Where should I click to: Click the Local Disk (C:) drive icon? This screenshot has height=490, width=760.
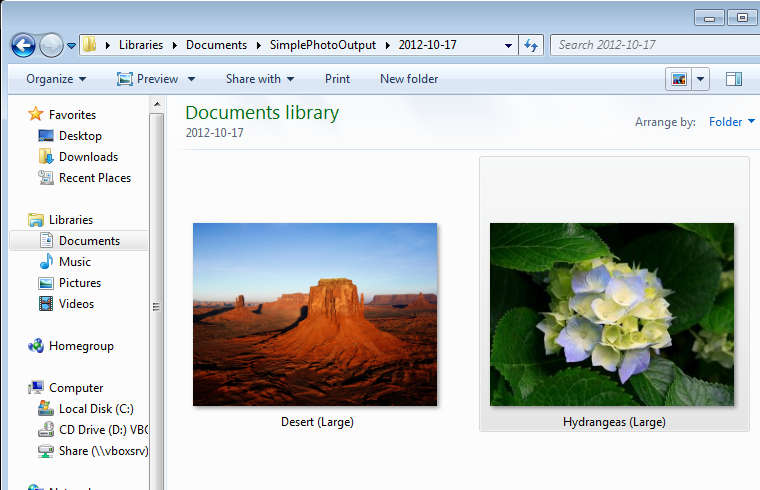coord(46,408)
